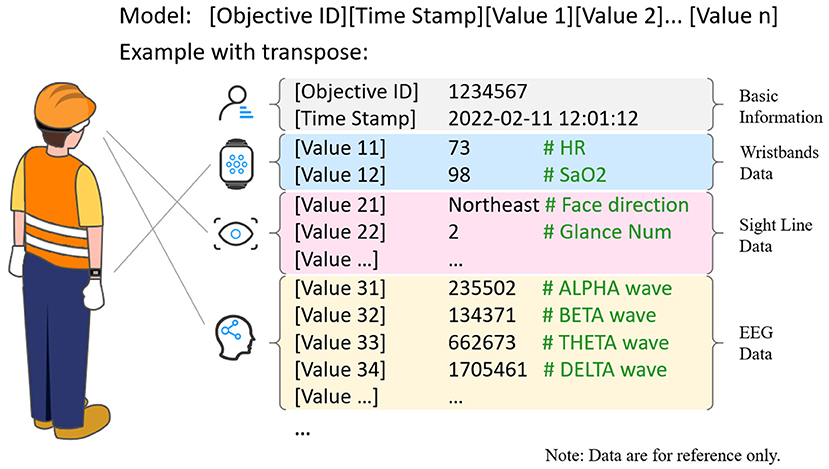Screen dimensions: 829x469
Task: Click the SaO2 value 98
Action: coord(459,175)
